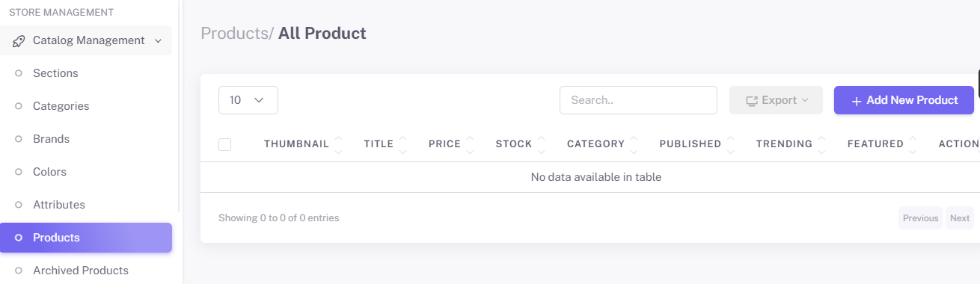Viewport: 980px width, 284px height.
Task: Check the select-all checkbox in table header
Action: [x=224, y=144]
